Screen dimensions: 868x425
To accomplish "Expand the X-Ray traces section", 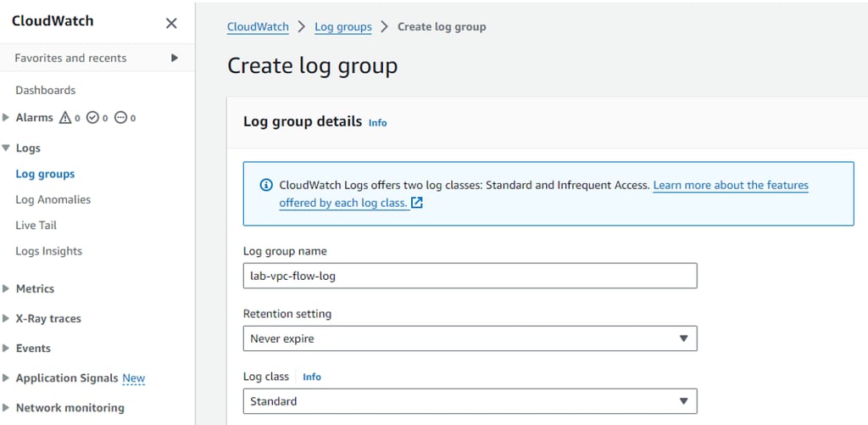I will 7,318.
